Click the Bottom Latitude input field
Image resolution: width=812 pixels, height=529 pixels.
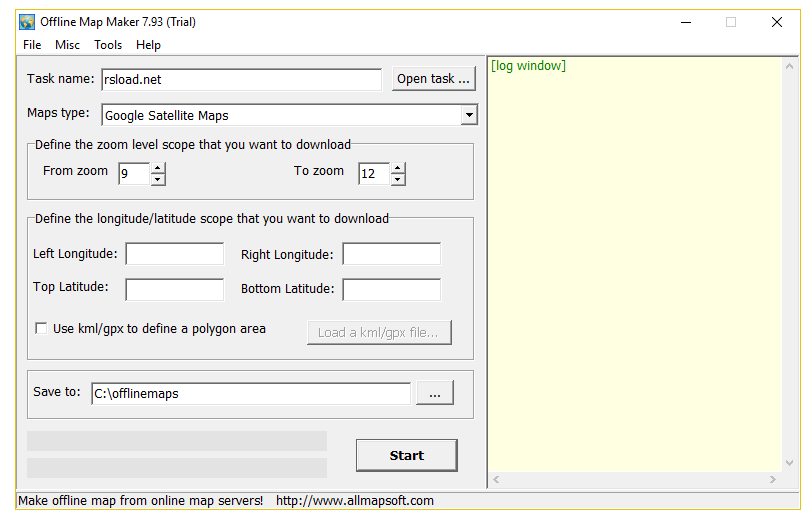pos(391,290)
